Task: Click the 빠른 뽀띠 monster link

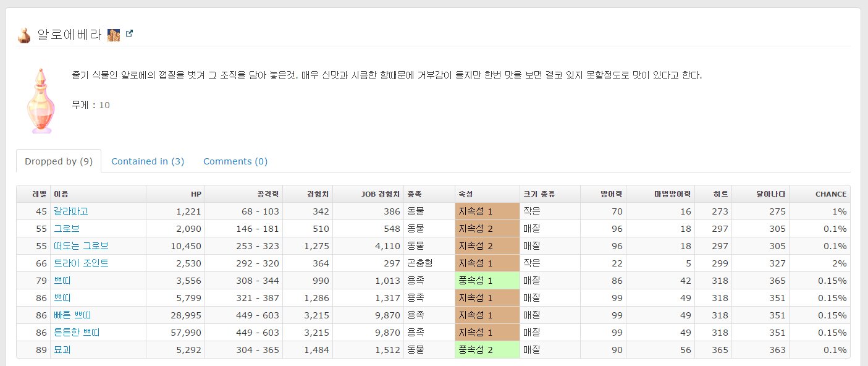Action: click(72, 315)
